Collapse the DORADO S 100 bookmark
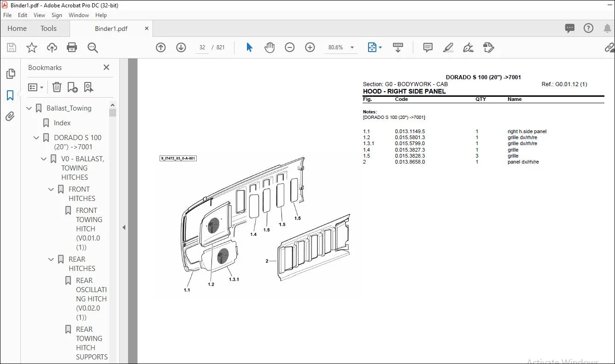This screenshot has width=615, height=364. click(37, 138)
